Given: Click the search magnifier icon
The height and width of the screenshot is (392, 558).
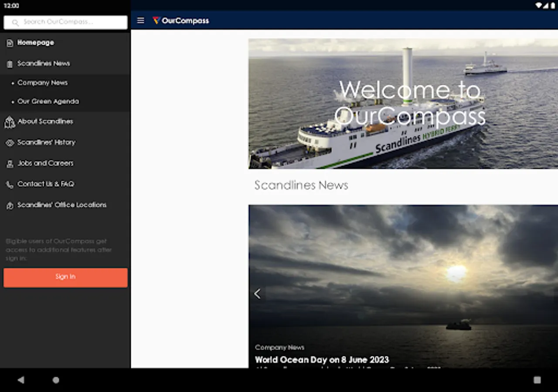Looking at the screenshot, I should pos(16,22).
